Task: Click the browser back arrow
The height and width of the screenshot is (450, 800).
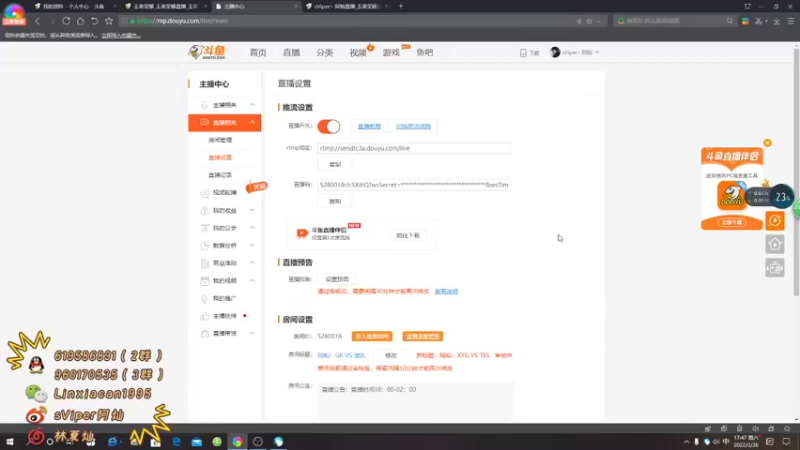Action: (38, 21)
